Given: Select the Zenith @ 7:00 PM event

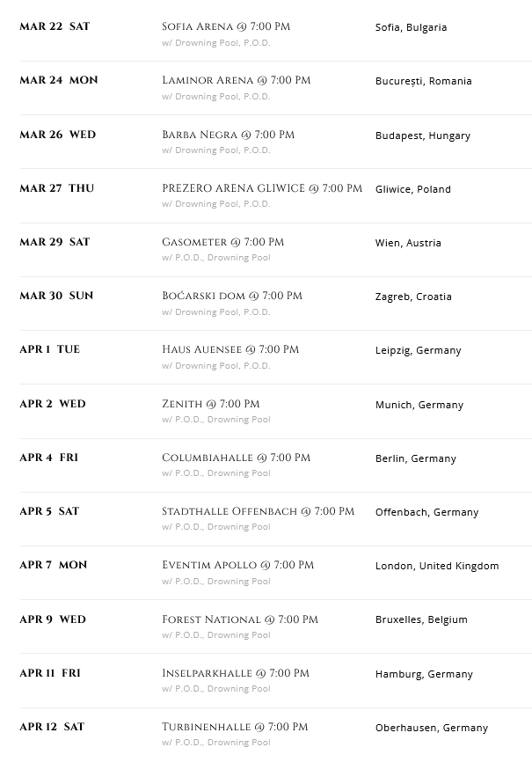Looking at the screenshot, I should coord(210,404).
